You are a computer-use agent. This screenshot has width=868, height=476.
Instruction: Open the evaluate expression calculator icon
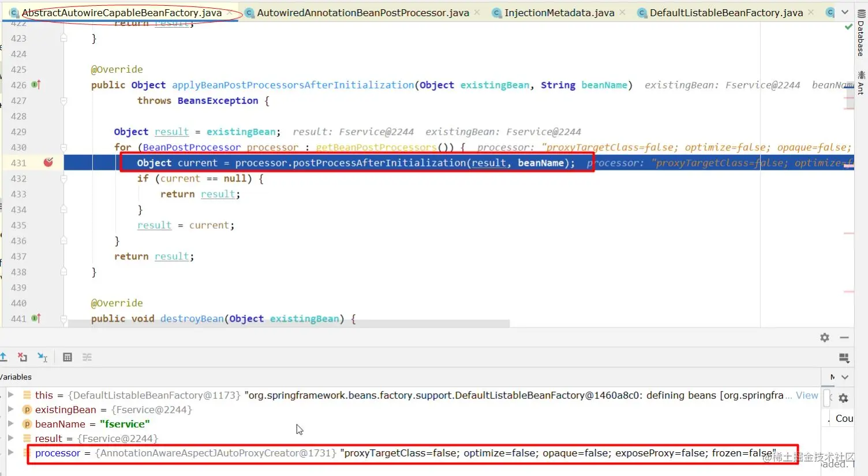point(68,357)
